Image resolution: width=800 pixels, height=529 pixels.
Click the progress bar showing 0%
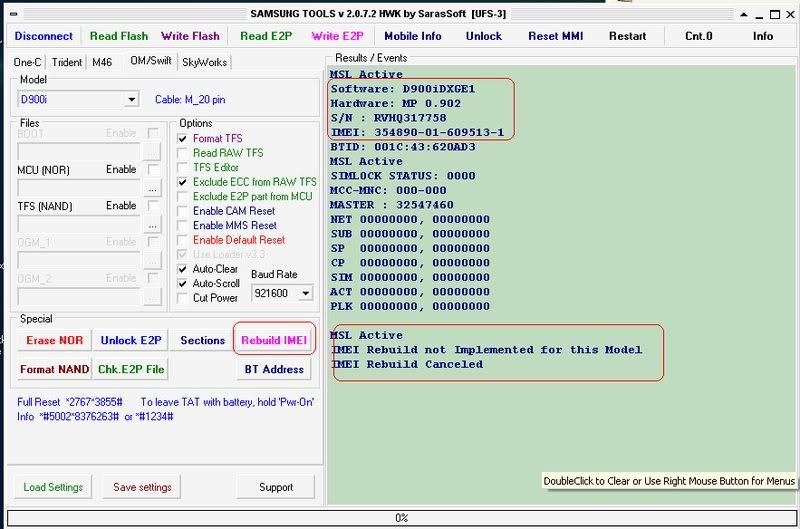401,518
